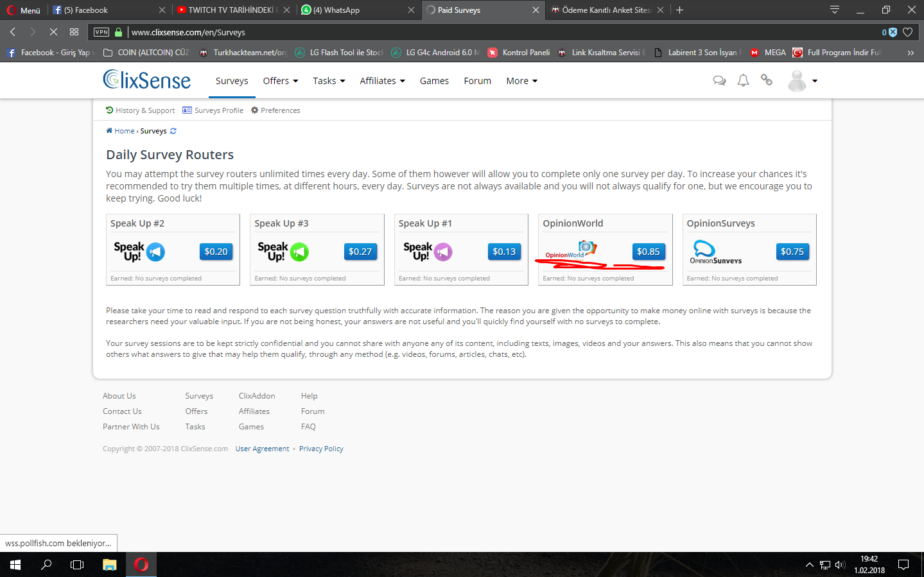Toggle the VPN badge in address bar

(101, 32)
